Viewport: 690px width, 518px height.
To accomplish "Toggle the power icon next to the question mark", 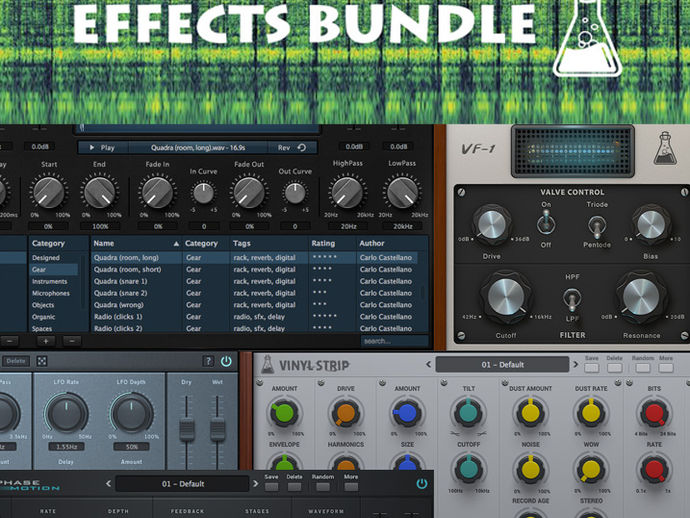I will click(x=226, y=361).
